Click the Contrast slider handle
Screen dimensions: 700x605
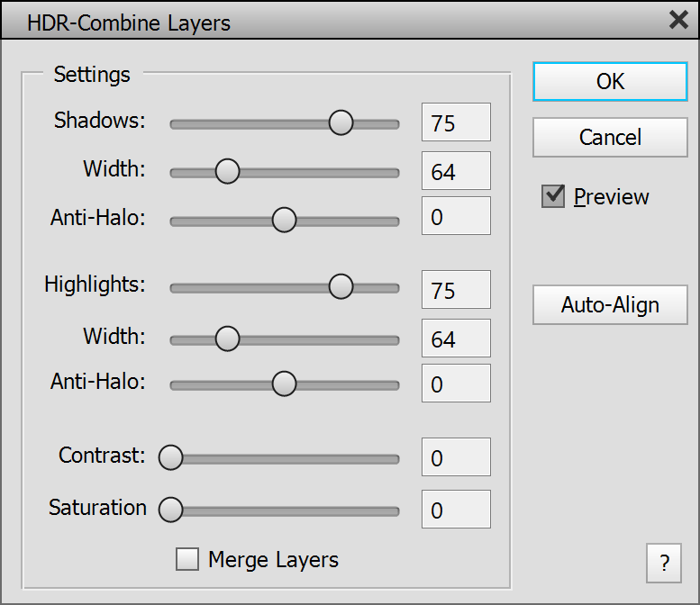click(x=170, y=457)
